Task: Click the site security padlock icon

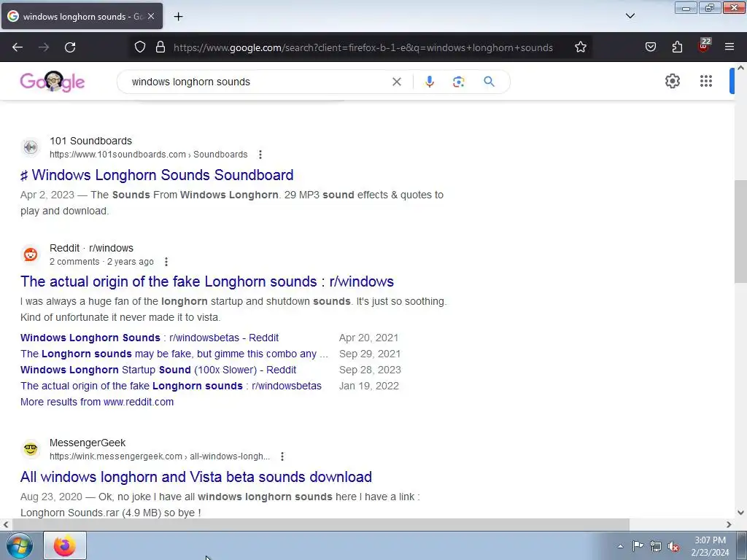Action: [x=160, y=47]
